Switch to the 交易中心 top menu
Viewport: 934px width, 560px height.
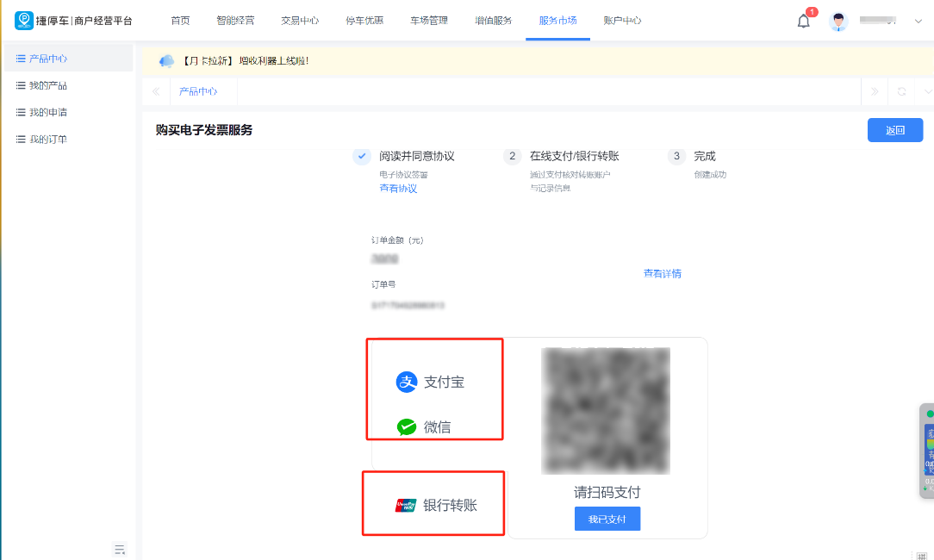(x=300, y=21)
